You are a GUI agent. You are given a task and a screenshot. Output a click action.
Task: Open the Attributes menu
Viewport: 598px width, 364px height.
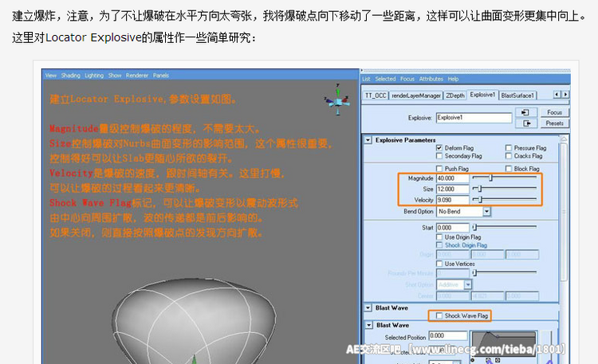click(x=431, y=79)
